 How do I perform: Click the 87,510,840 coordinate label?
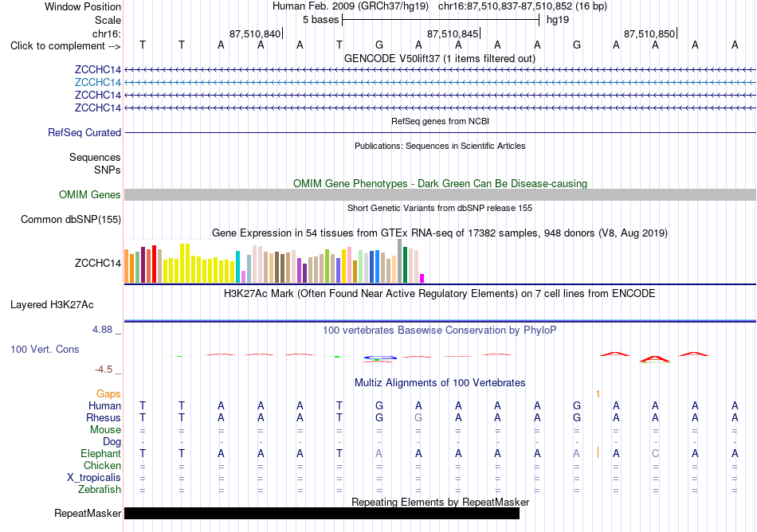tap(255, 33)
